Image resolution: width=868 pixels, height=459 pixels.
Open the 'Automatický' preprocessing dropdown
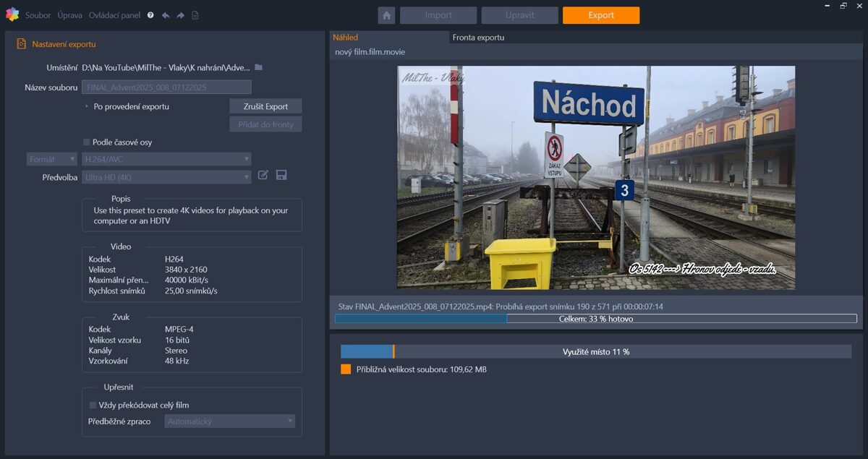[x=229, y=421]
